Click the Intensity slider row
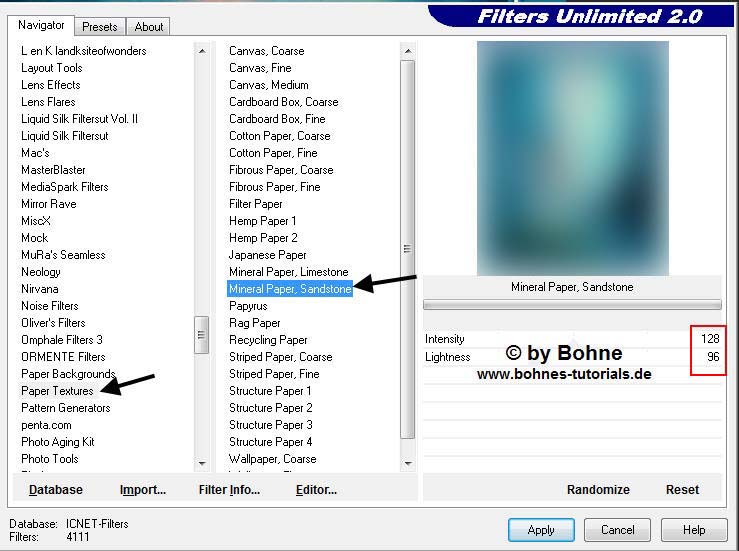Image resolution: width=739 pixels, height=551 pixels. click(572, 339)
